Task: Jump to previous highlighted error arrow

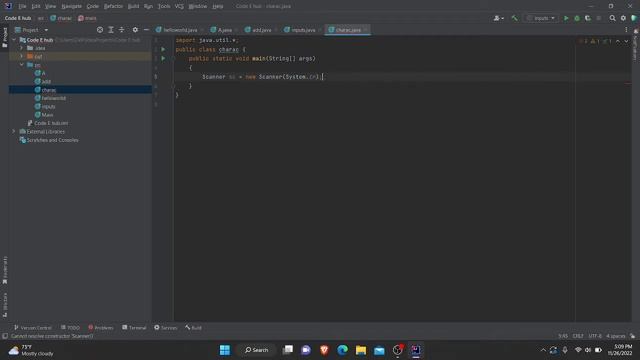Action: (x=618, y=41)
